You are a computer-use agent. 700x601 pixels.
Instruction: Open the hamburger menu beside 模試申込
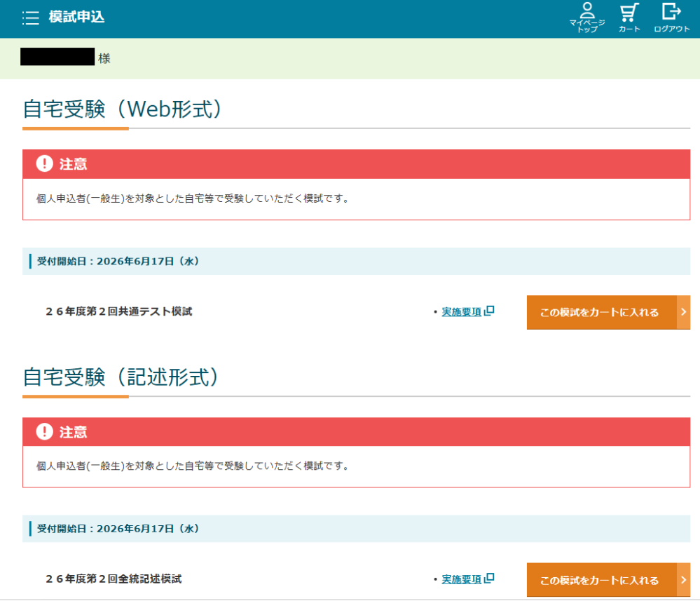point(30,18)
